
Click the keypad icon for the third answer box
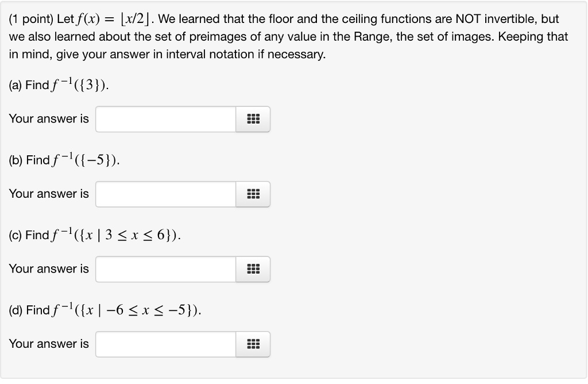click(x=253, y=269)
